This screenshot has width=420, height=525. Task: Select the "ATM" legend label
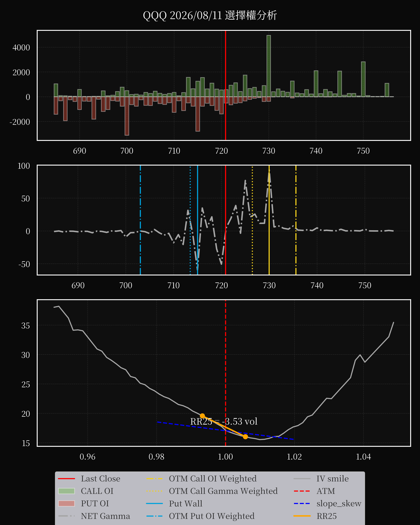(326, 491)
